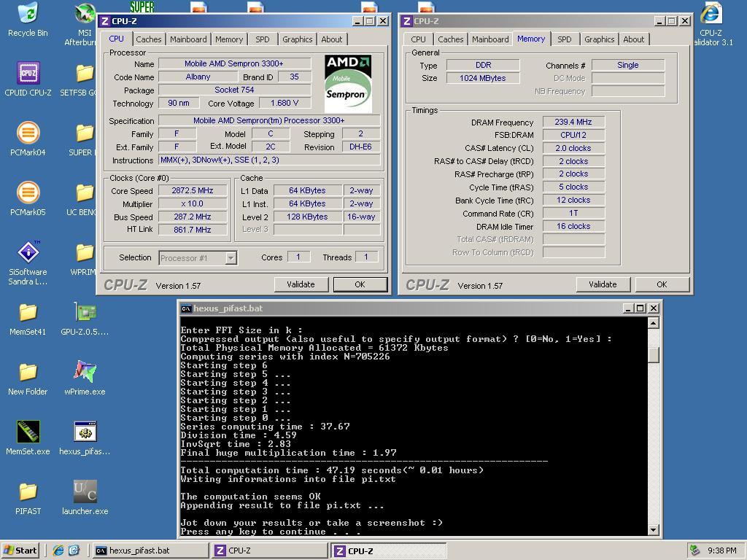
Task: Switch to Mainboard tab in left CPU-Z window
Action: pyautogui.click(x=188, y=39)
